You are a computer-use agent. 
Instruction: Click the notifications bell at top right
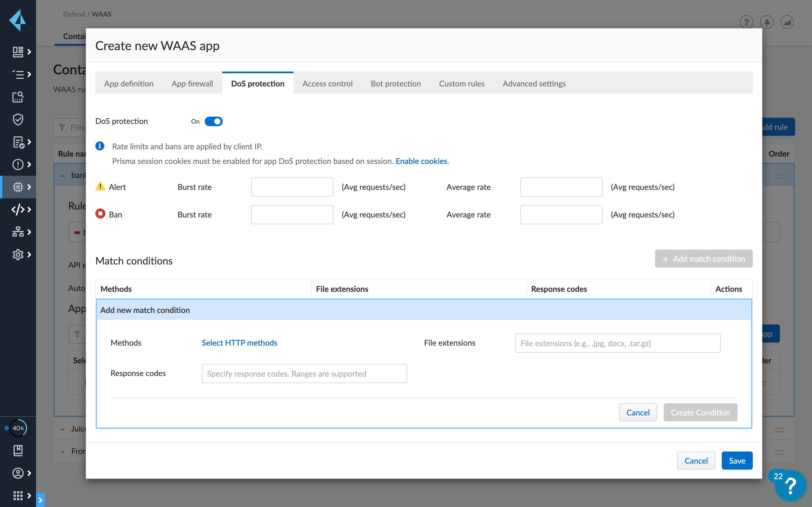coord(767,22)
